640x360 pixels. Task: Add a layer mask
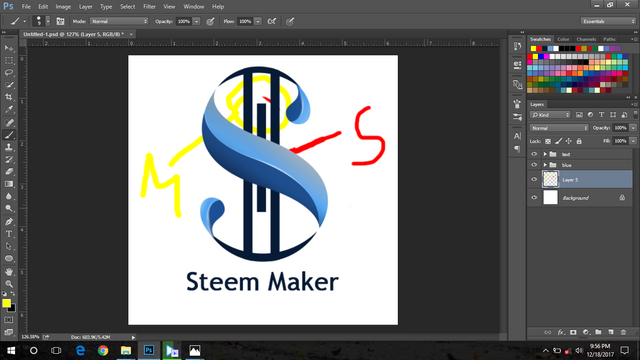(x=573, y=332)
